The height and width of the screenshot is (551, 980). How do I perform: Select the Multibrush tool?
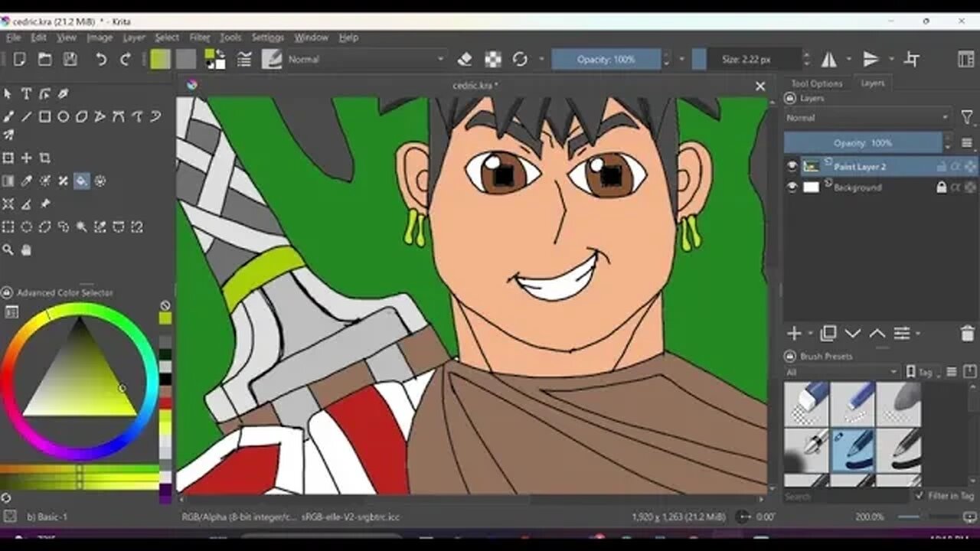coord(8,135)
